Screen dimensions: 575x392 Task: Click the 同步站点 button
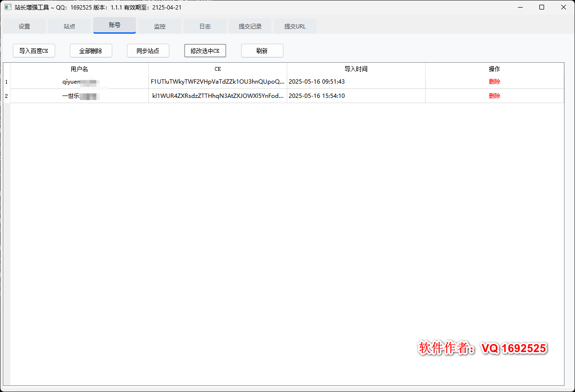(x=148, y=51)
